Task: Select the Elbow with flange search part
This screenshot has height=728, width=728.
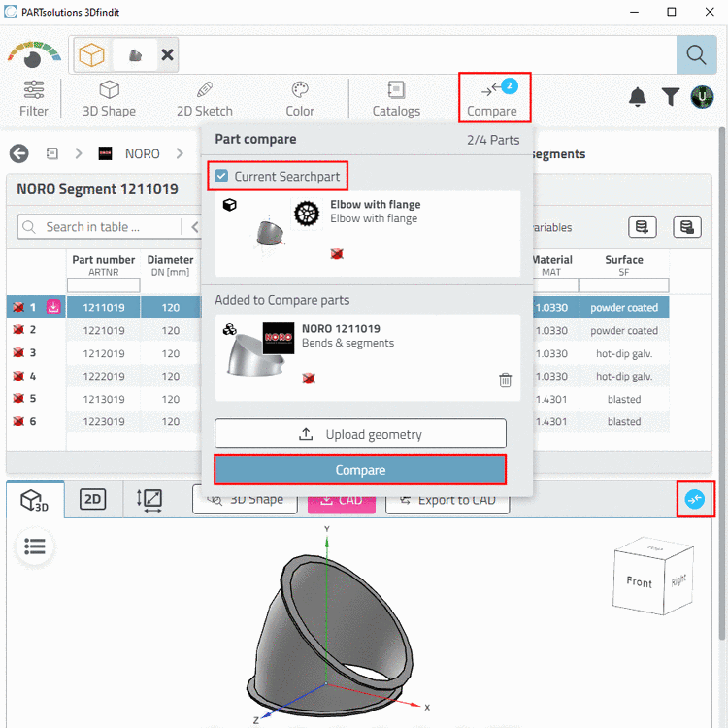Action: 367,234
